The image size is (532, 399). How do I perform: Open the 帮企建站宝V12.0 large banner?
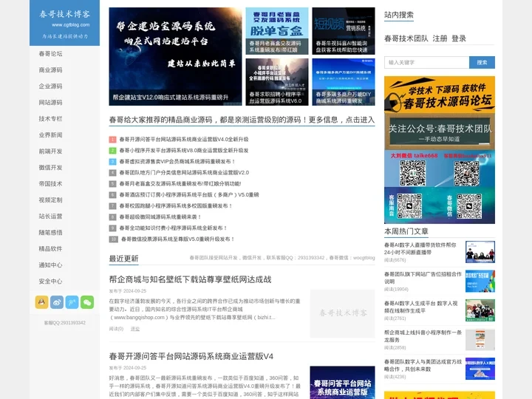coord(175,56)
